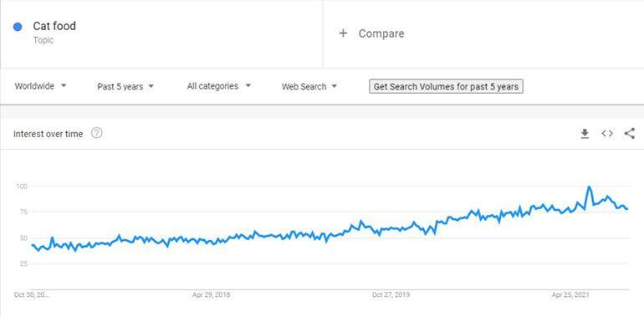Select the peak point on the chart line
This screenshot has height=317, width=644.
pos(589,187)
